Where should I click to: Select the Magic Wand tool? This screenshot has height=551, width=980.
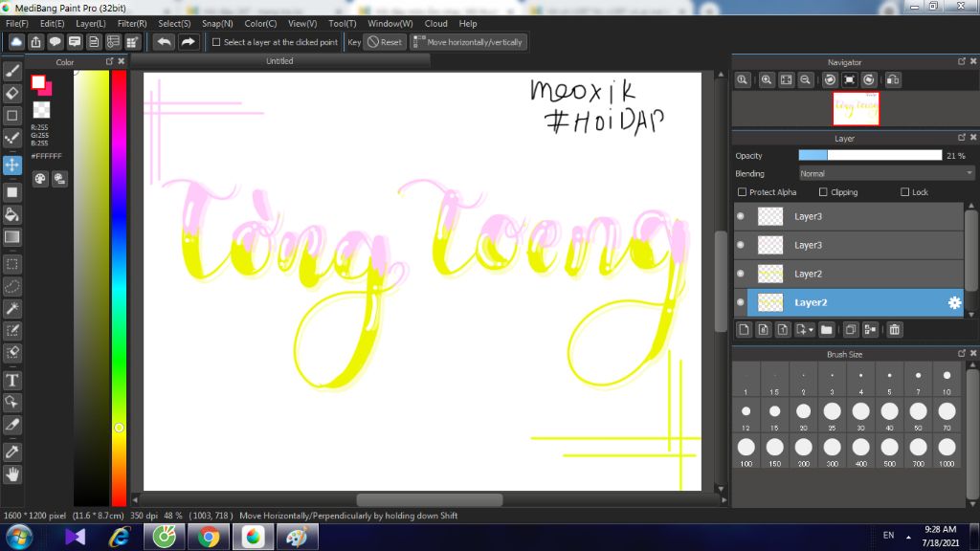pyautogui.click(x=11, y=309)
